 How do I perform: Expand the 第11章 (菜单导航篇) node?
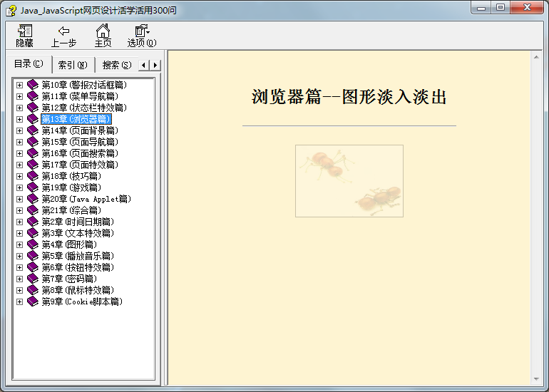pos(20,96)
